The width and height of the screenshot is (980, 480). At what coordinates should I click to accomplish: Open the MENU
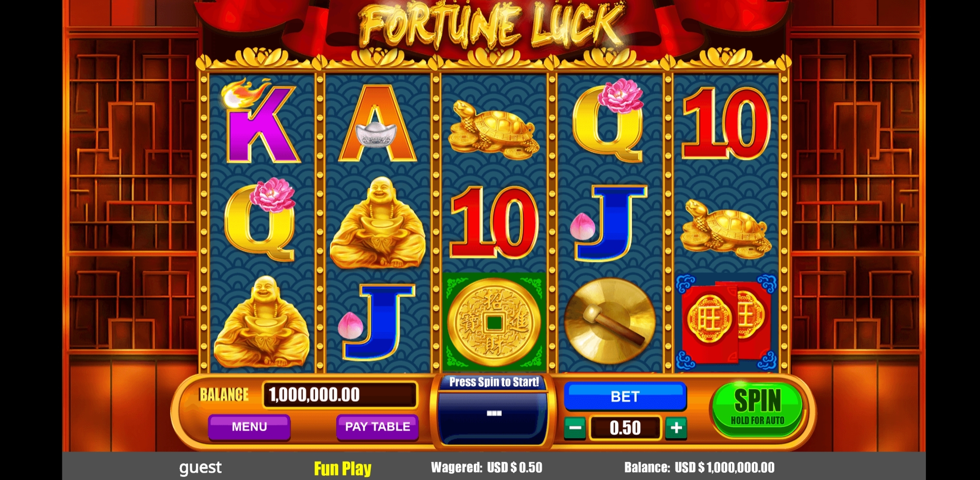pyautogui.click(x=249, y=427)
